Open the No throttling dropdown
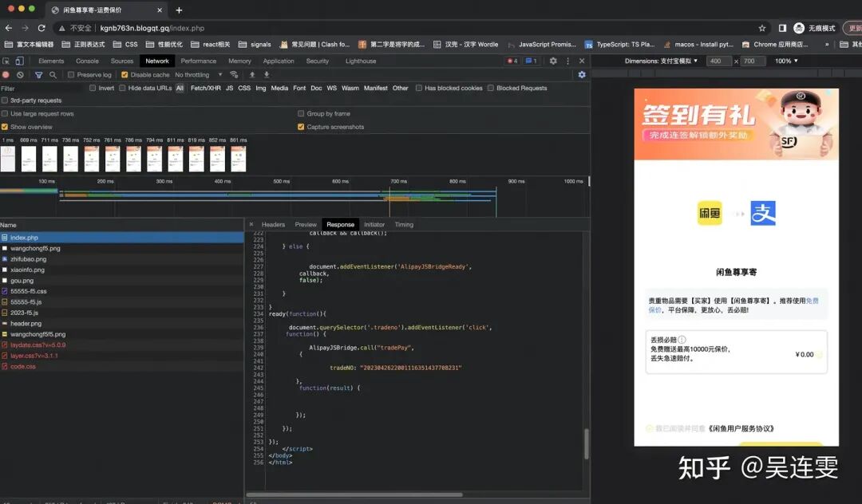Screen dimensions: 862x504 pos(199,75)
